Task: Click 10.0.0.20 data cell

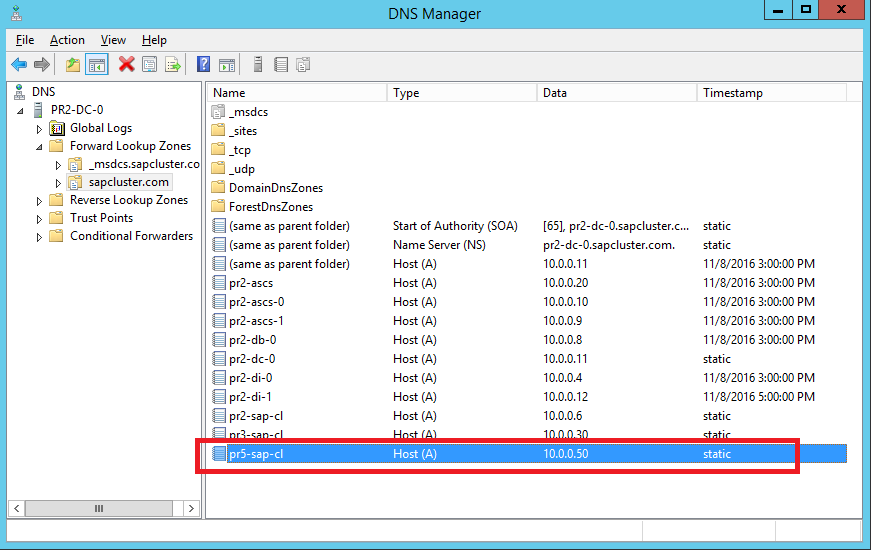Action: pyautogui.click(x=566, y=283)
